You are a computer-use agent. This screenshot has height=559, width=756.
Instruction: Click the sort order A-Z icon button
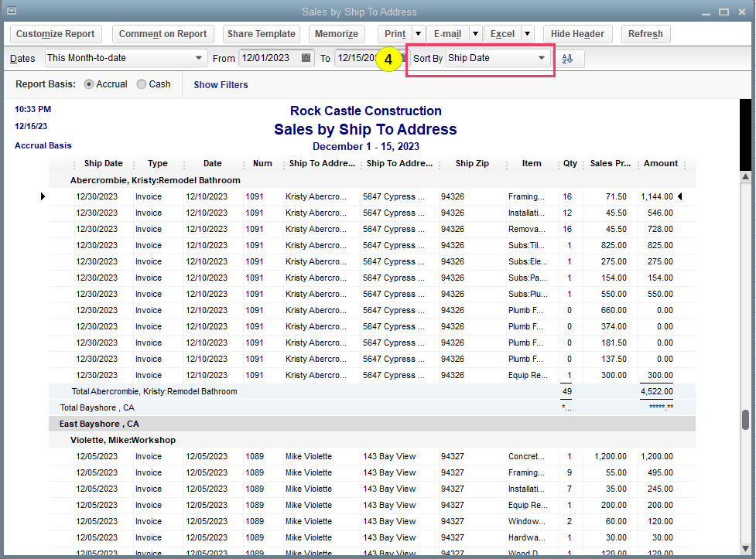click(x=568, y=59)
